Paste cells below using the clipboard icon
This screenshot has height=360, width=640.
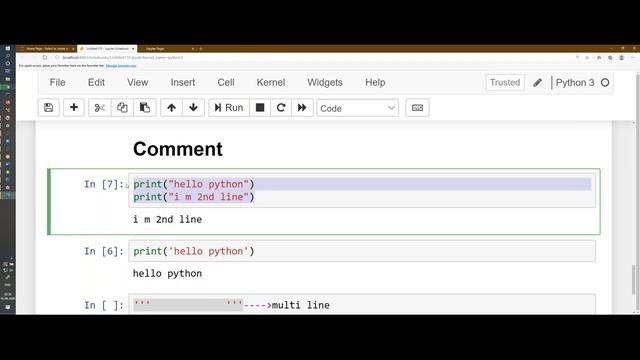click(145, 108)
